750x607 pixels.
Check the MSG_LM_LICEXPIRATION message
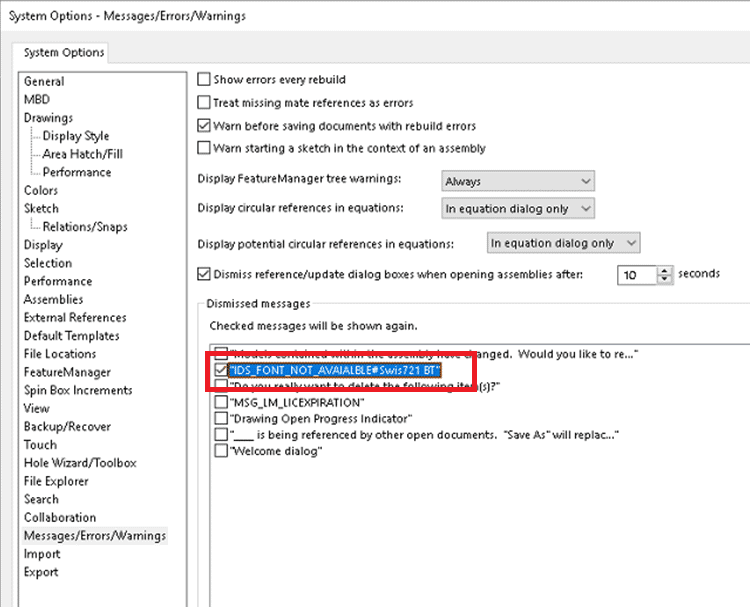[220, 402]
